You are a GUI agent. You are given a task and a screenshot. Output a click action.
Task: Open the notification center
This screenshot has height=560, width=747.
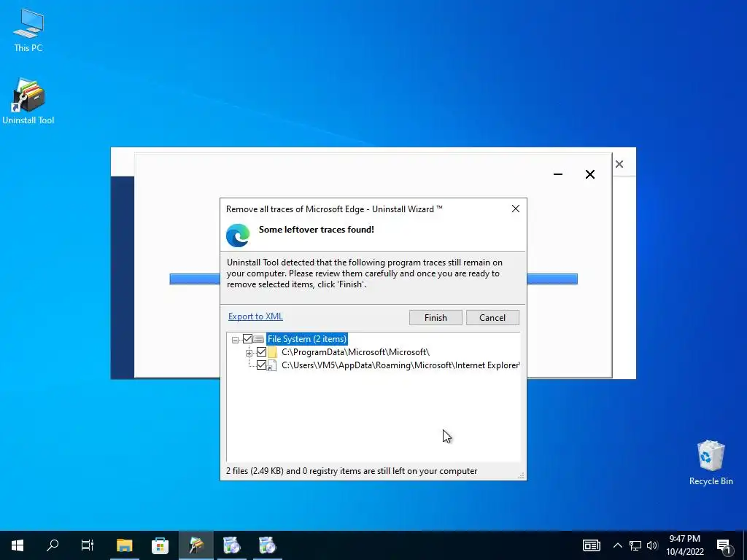pos(724,545)
